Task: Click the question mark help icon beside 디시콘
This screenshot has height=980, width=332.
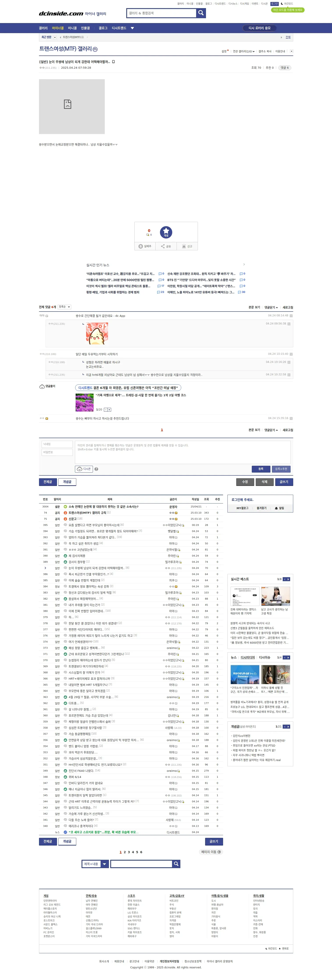Action: (96, 469)
